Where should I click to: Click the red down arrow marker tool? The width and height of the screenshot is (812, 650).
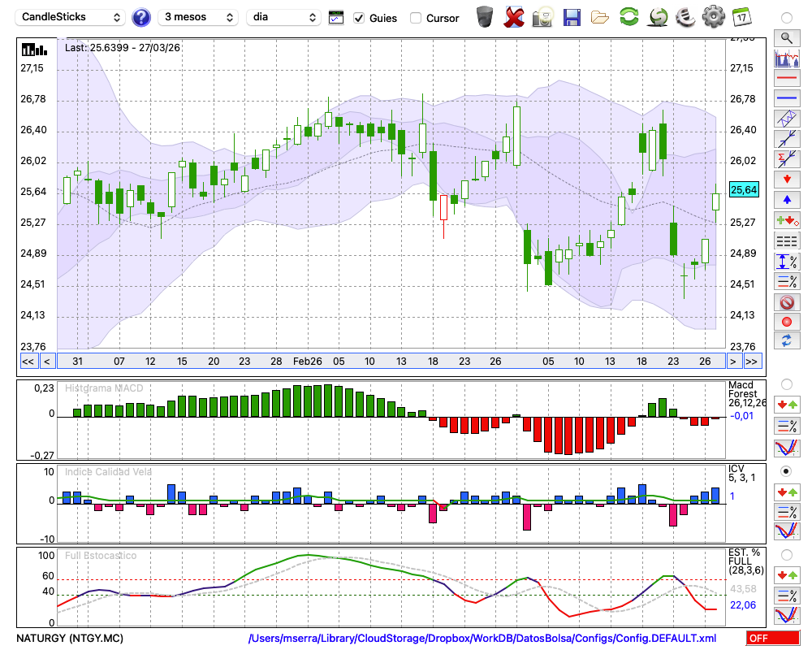point(786,179)
